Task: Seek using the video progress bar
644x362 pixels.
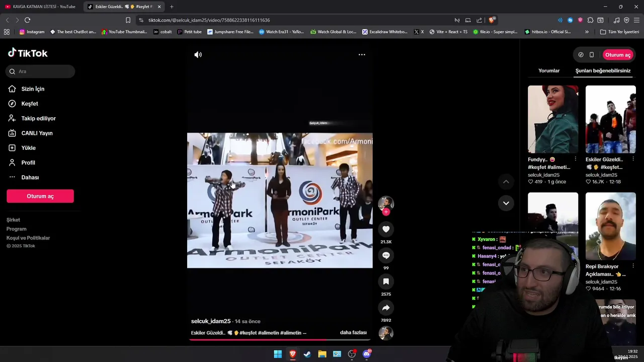Action: click(x=280, y=340)
